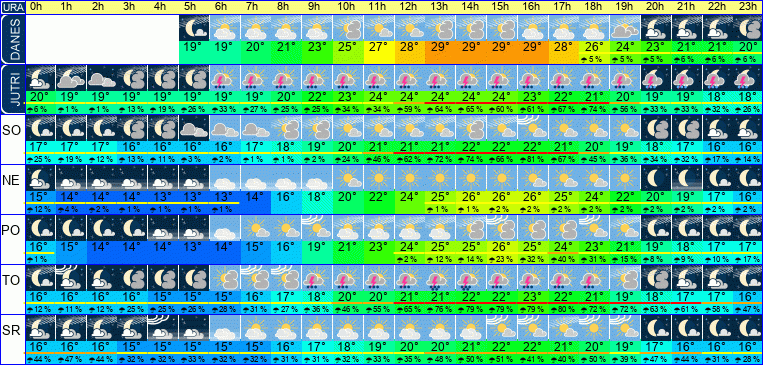Click the 13° temperature cell at NE 5h
The width and height of the screenshot is (763, 365).
[194, 197]
